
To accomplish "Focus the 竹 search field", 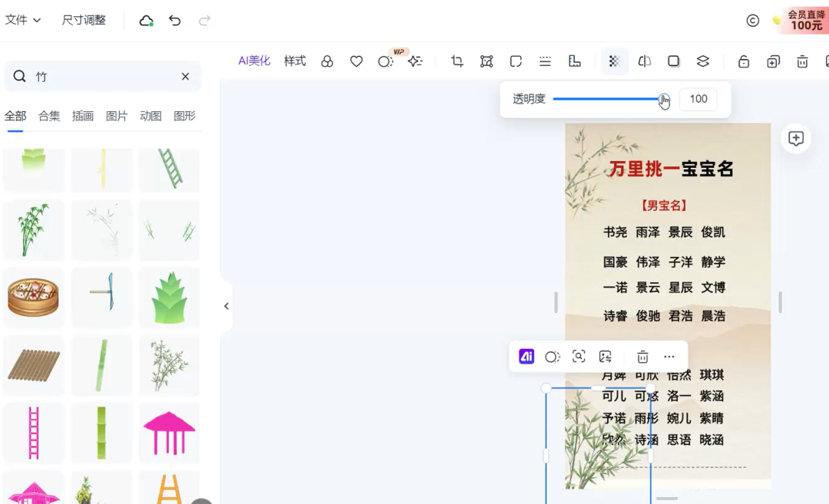I will pos(103,77).
